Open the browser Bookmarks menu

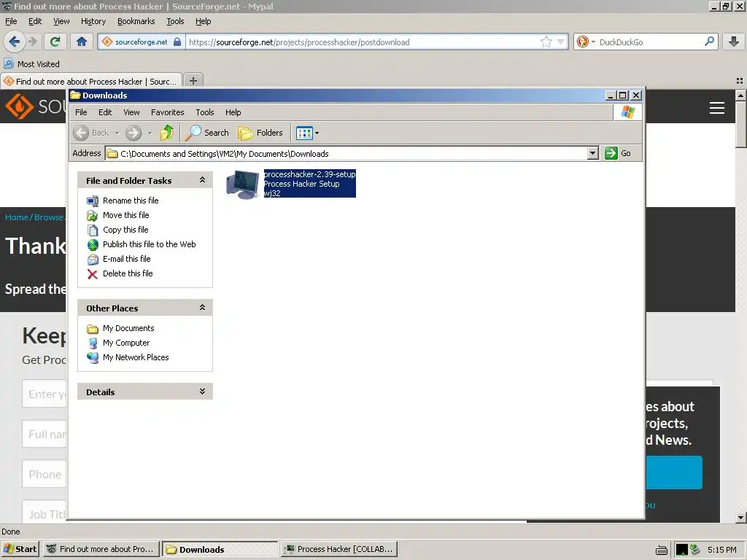[136, 21]
